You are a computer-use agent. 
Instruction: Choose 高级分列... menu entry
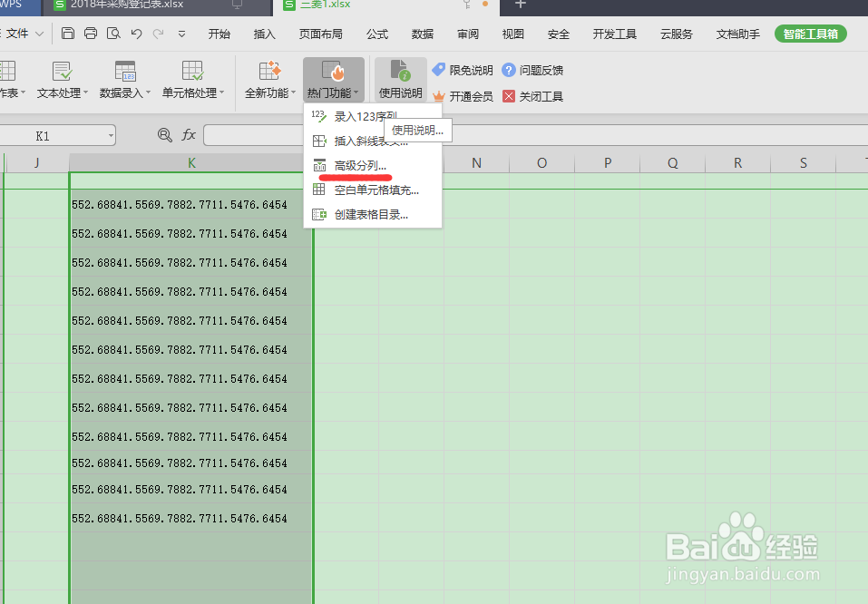pyautogui.click(x=373, y=166)
